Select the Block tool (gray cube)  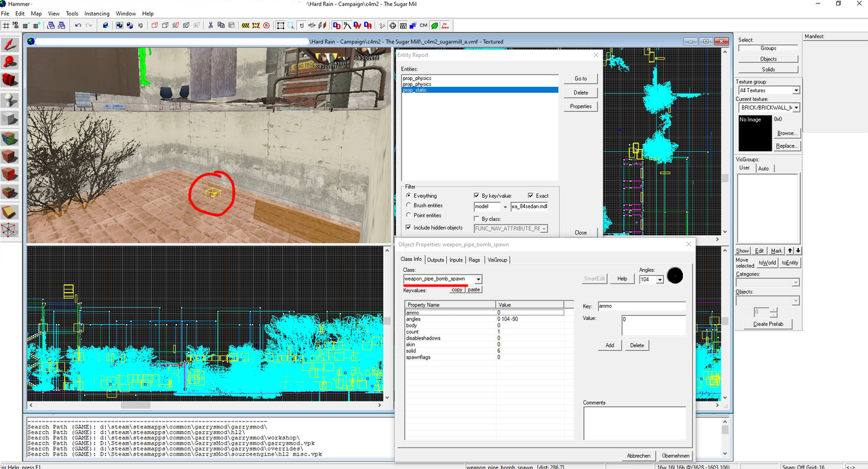click(x=11, y=118)
